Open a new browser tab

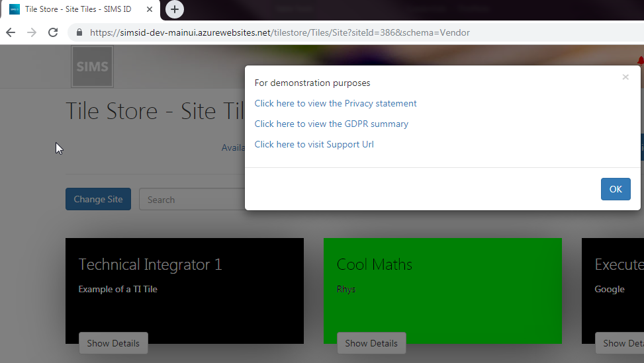click(x=175, y=9)
